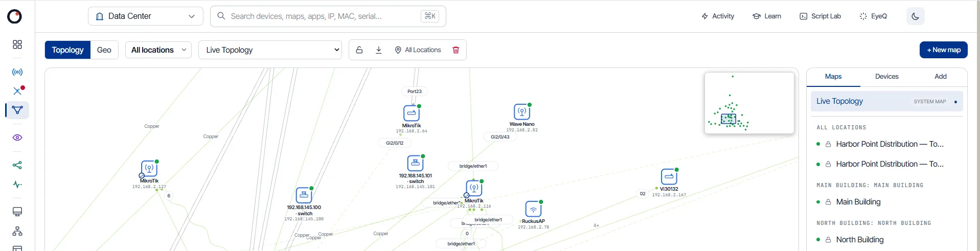This screenshot has height=251, width=980.
Task: Open the Activity link
Action: pyautogui.click(x=718, y=16)
